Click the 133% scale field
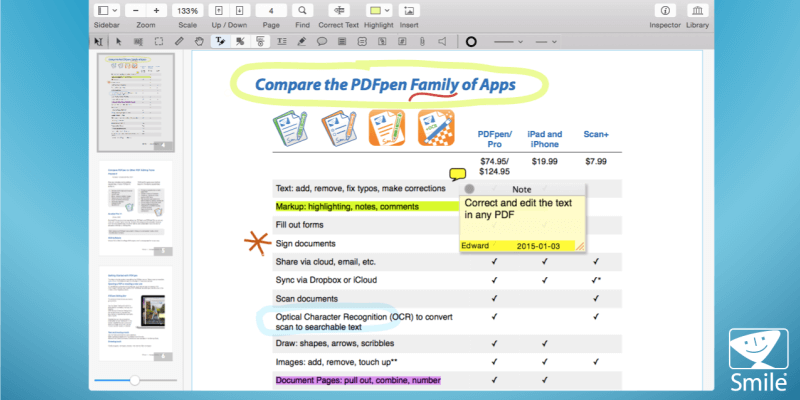The height and width of the screenshot is (400, 800). click(188, 10)
